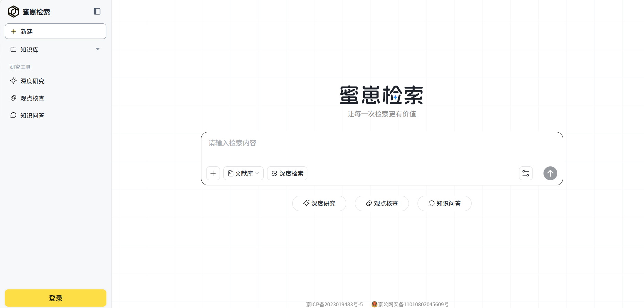Click the yellow 登录 button
Image resolution: width=644 pixels, height=308 pixels.
click(x=55, y=298)
